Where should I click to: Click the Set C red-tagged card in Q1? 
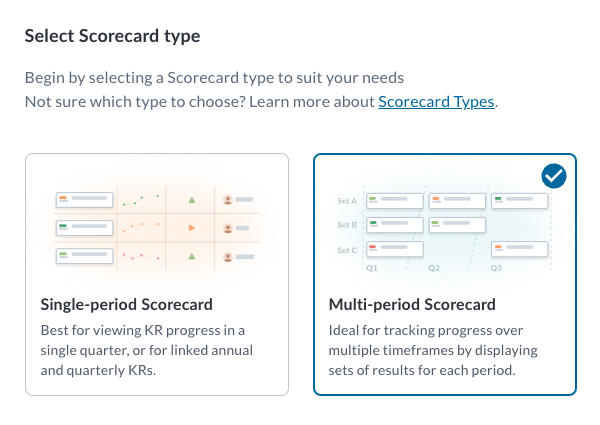[395, 249]
